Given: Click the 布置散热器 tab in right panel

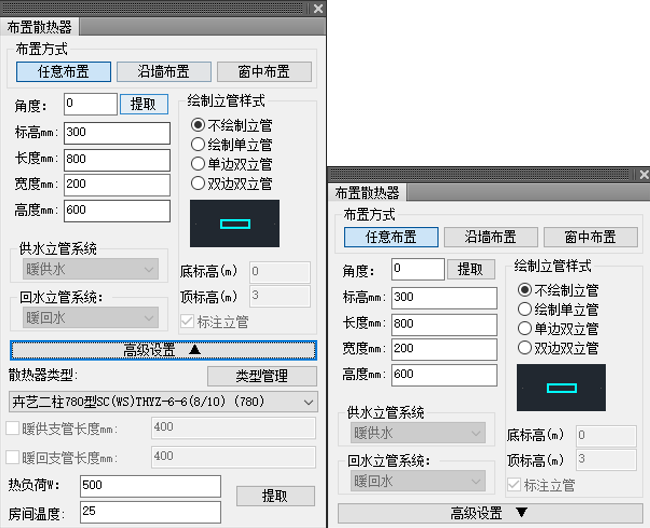Looking at the screenshot, I should click(366, 193).
